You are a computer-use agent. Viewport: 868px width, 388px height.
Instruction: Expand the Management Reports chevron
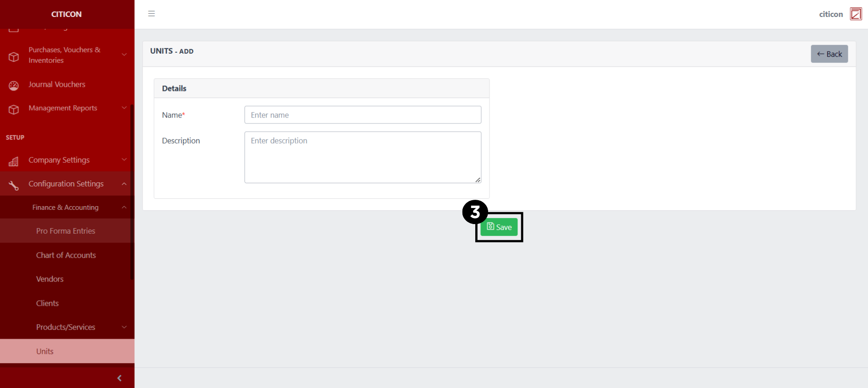(124, 108)
